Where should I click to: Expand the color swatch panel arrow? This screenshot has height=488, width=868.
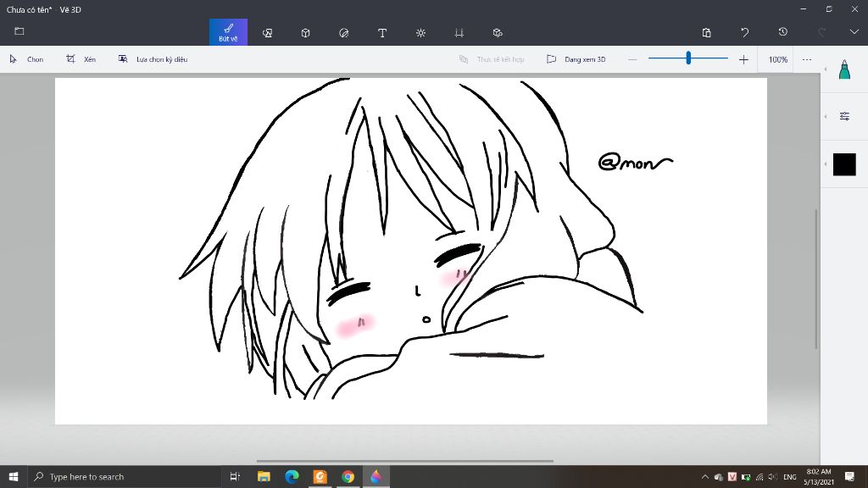tap(826, 164)
